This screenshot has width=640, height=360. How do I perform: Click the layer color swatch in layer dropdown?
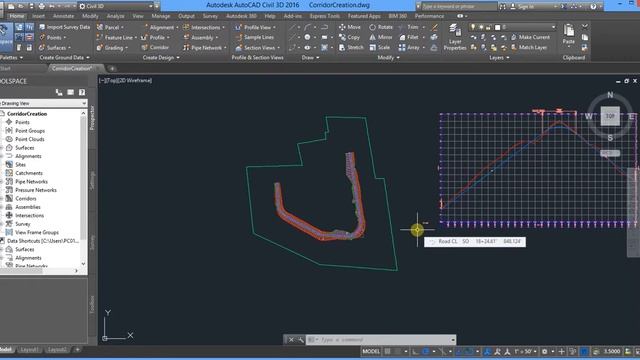[x=497, y=27]
